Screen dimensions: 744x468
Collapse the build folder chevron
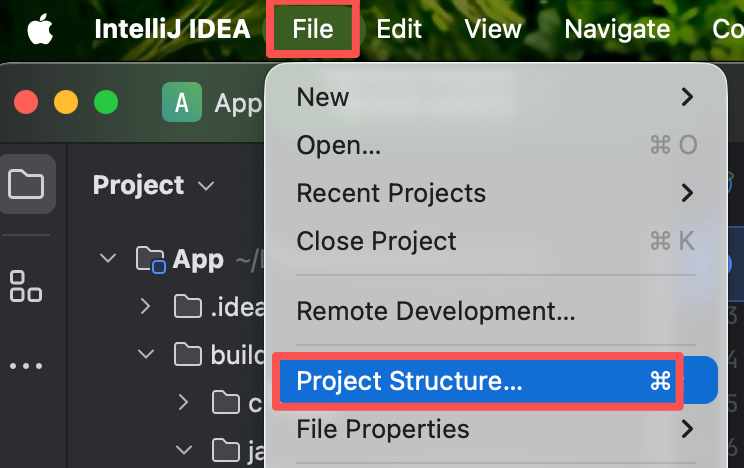145,354
